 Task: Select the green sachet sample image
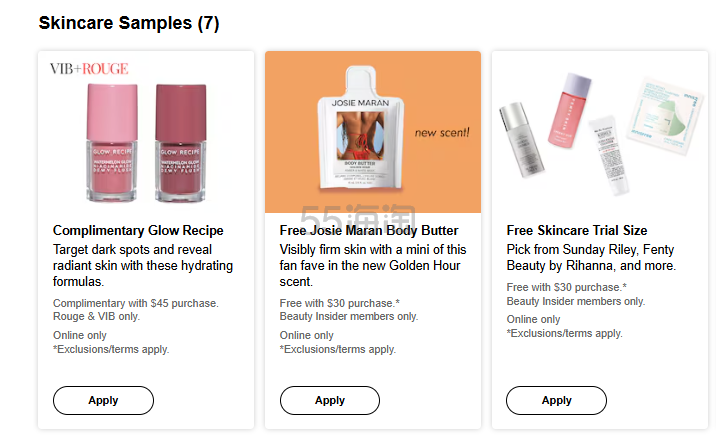(664, 116)
